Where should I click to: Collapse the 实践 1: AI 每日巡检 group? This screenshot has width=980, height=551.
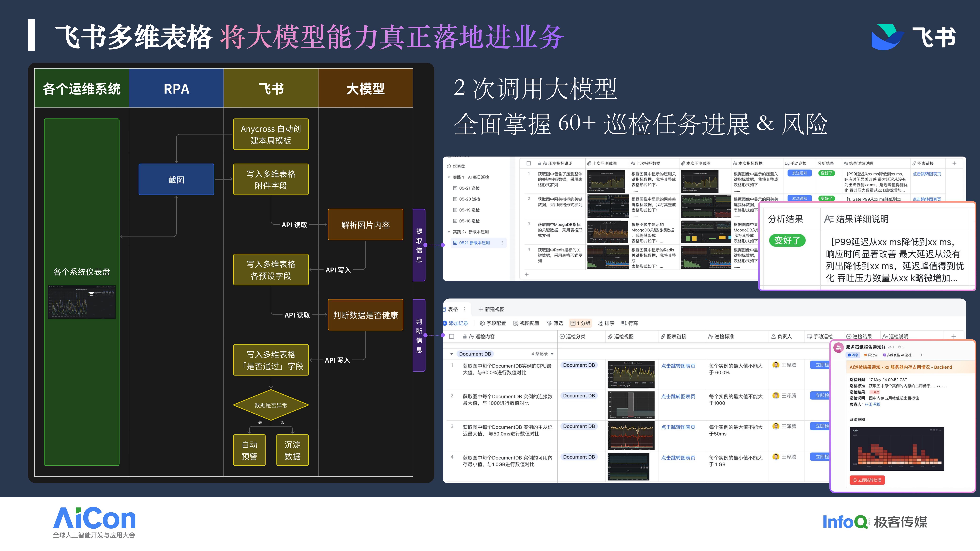449,177
